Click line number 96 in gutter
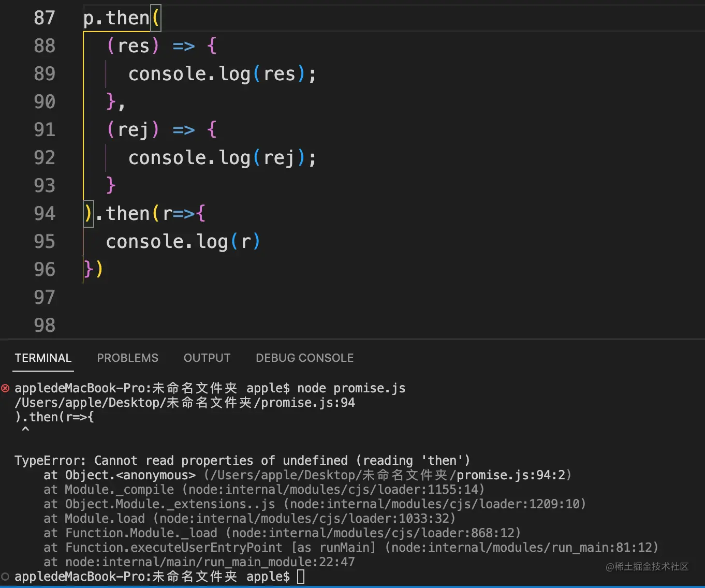Screen dimensions: 705x588 click(45, 270)
